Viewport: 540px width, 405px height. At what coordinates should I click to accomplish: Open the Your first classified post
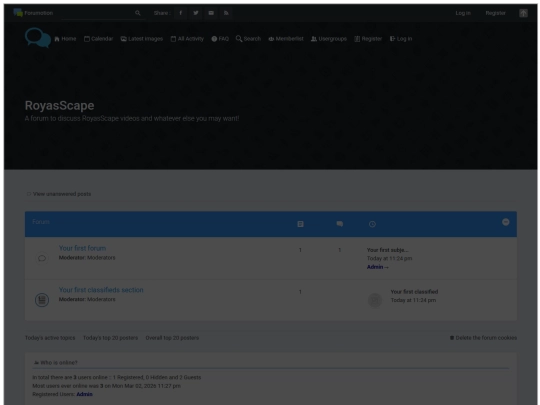(x=414, y=292)
